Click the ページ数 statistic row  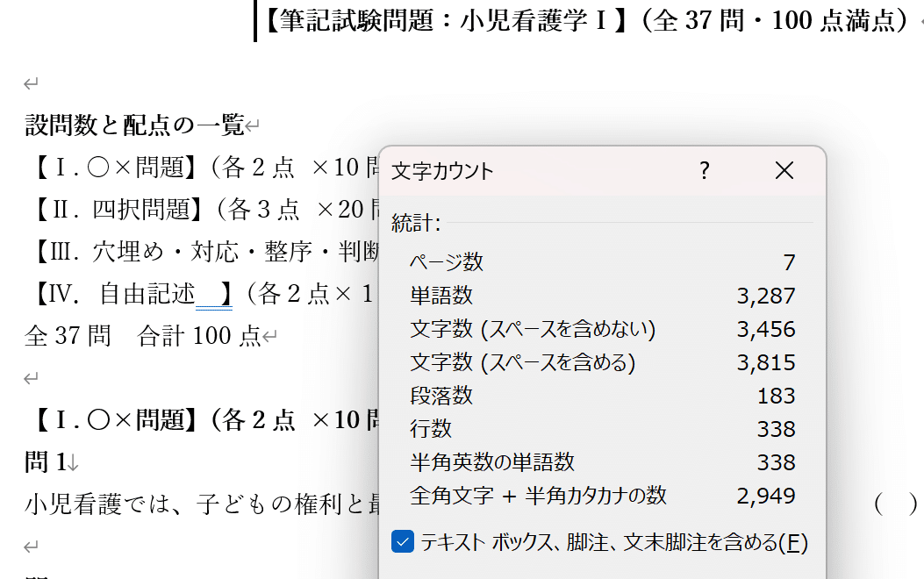tap(602, 262)
